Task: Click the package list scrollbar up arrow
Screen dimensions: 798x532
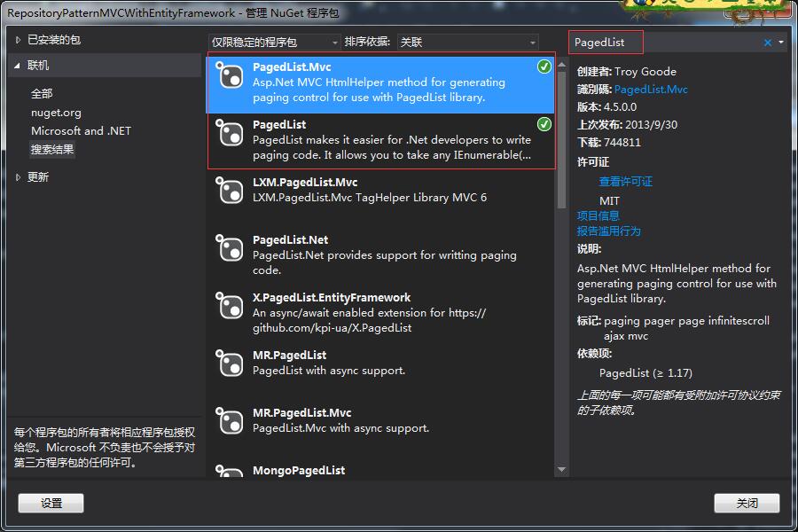Action: point(562,65)
